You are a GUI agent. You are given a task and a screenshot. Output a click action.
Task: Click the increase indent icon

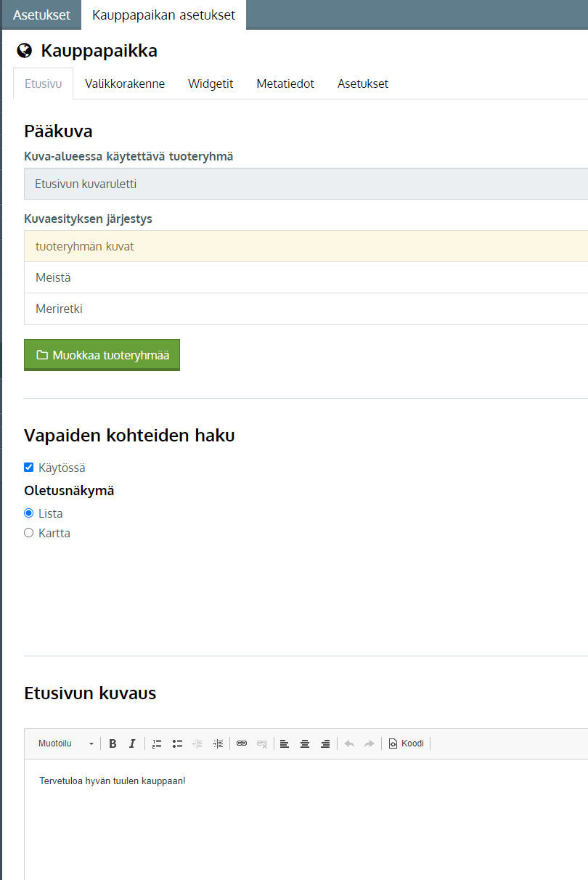coord(218,743)
